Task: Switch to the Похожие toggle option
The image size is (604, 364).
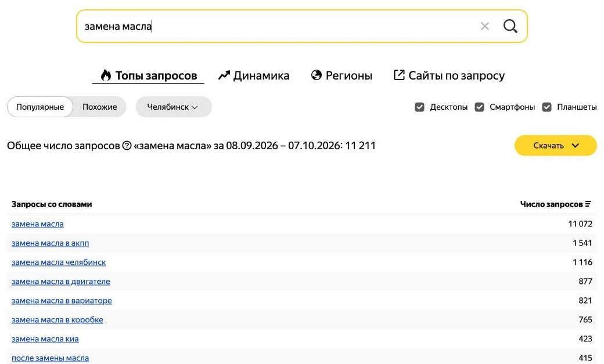Action: (x=99, y=107)
